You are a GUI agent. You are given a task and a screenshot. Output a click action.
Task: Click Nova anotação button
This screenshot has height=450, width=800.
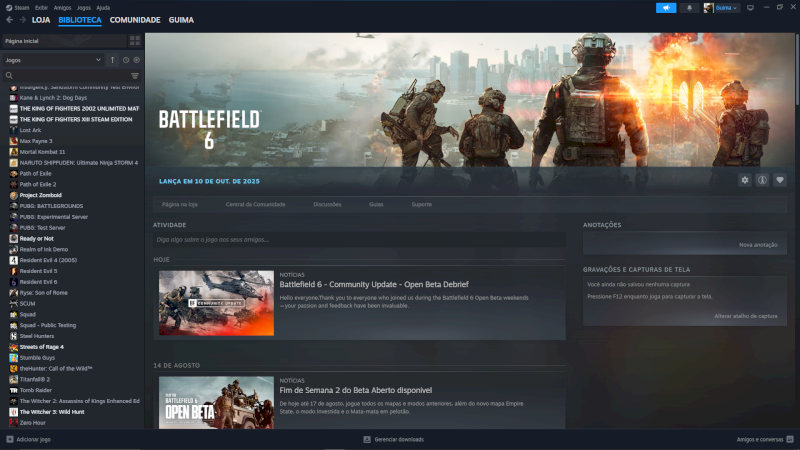tap(758, 245)
